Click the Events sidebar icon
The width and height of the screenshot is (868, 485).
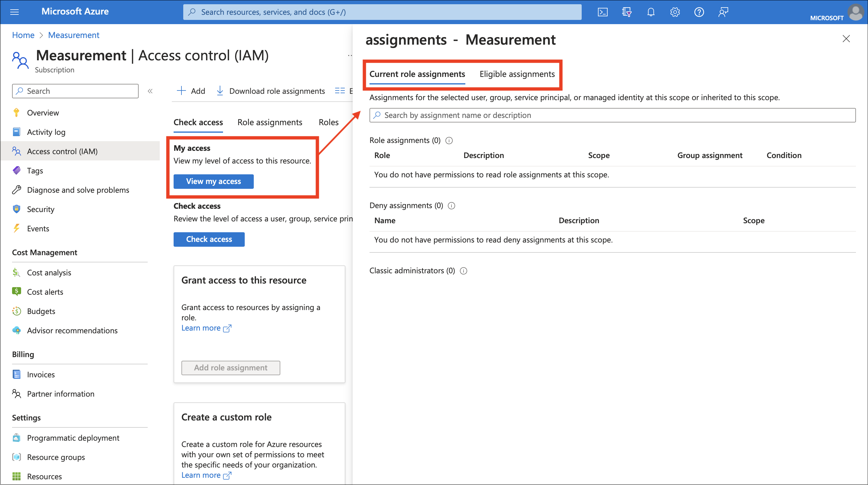click(17, 229)
